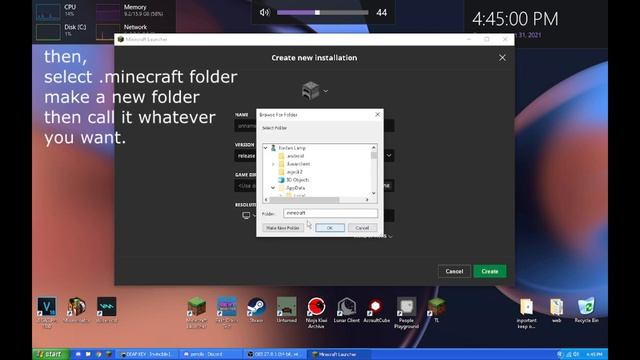Click the Network usage graph widget

[108, 32]
